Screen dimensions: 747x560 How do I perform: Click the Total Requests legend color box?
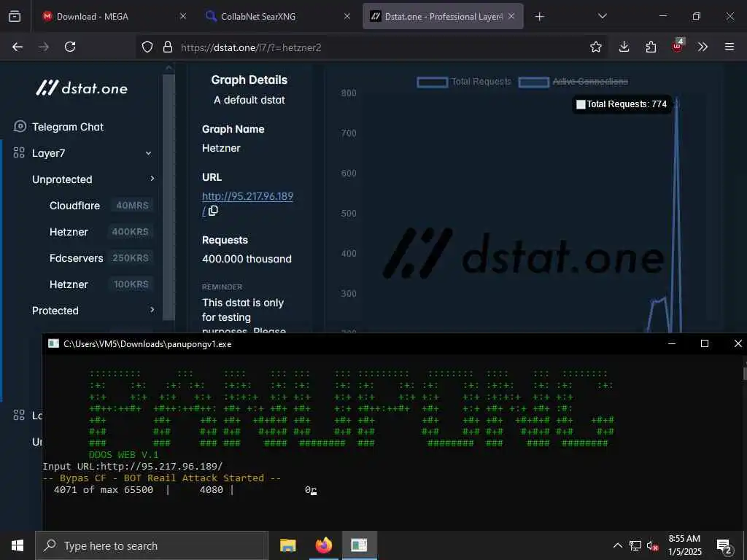point(432,82)
